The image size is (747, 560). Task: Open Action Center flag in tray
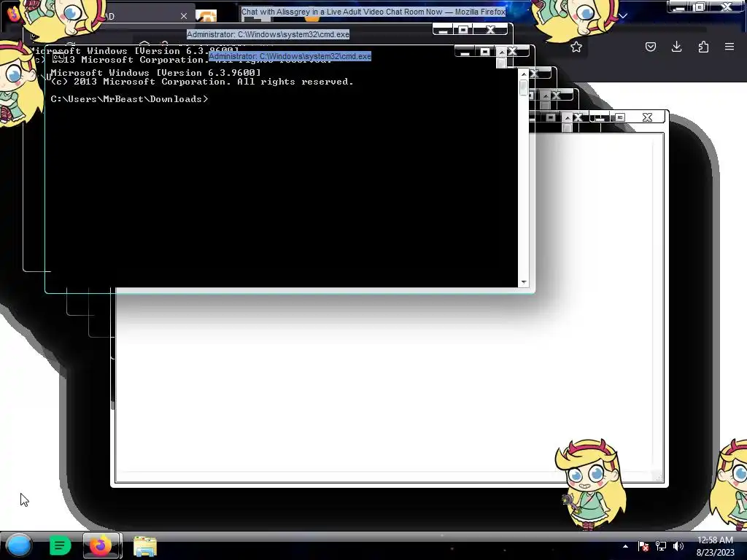pos(643,546)
